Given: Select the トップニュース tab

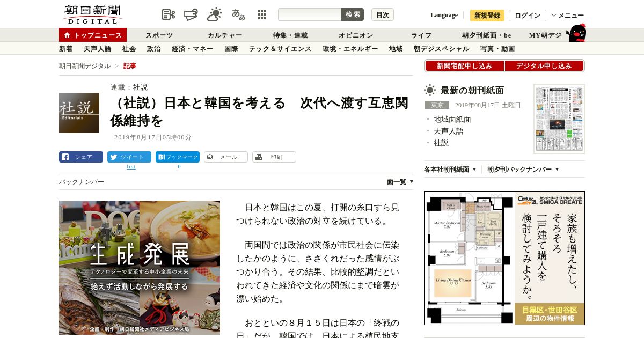Looking at the screenshot, I should pyautogui.click(x=93, y=35).
